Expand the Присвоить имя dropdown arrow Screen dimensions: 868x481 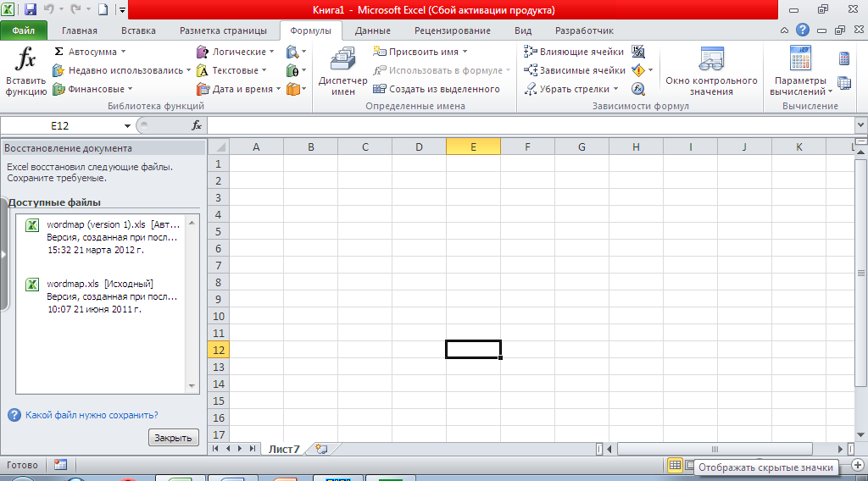point(465,52)
